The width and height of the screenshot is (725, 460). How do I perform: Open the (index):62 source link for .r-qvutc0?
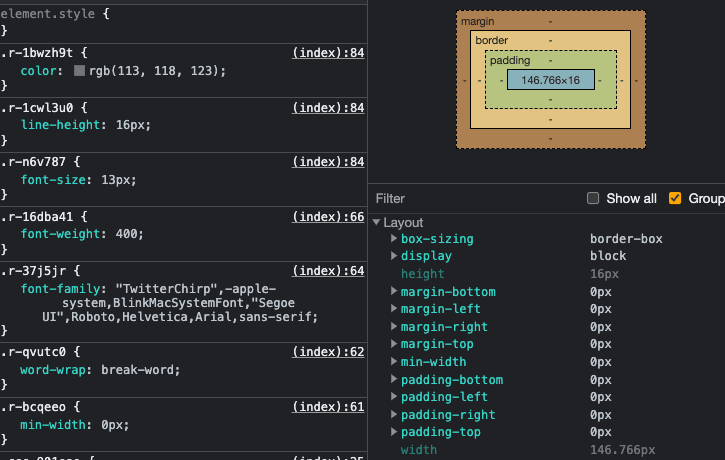pyautogui.click(x=328, y=352)
